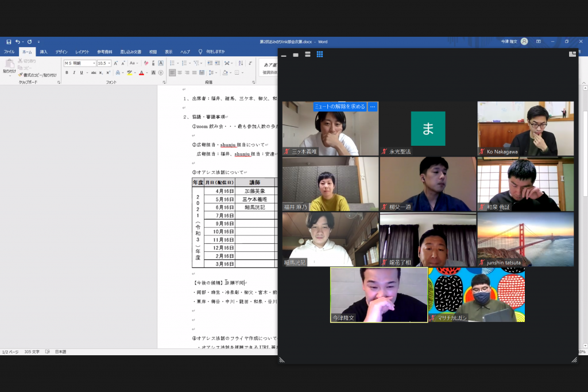Click the 何をしますか search box

[215, 52]
